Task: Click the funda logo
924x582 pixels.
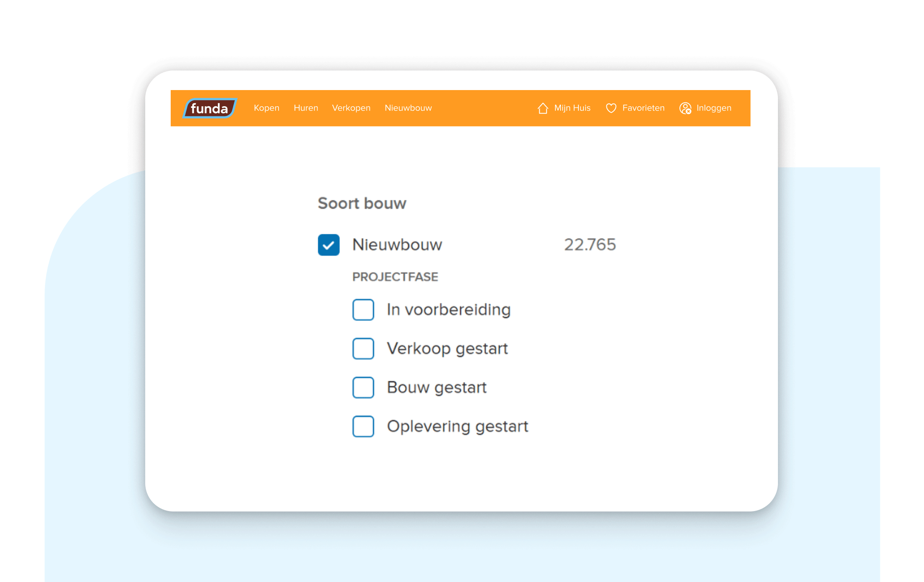Action: (x=209, y=108)
